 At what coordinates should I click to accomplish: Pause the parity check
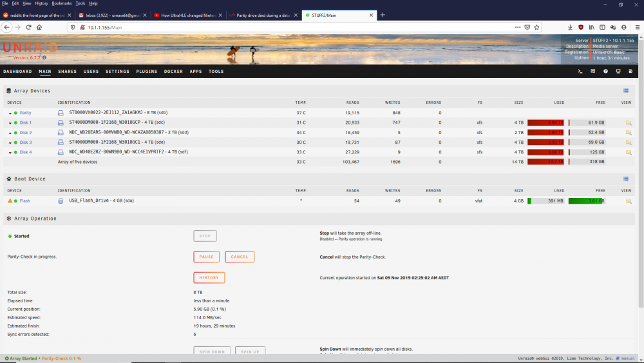[207, 257]
